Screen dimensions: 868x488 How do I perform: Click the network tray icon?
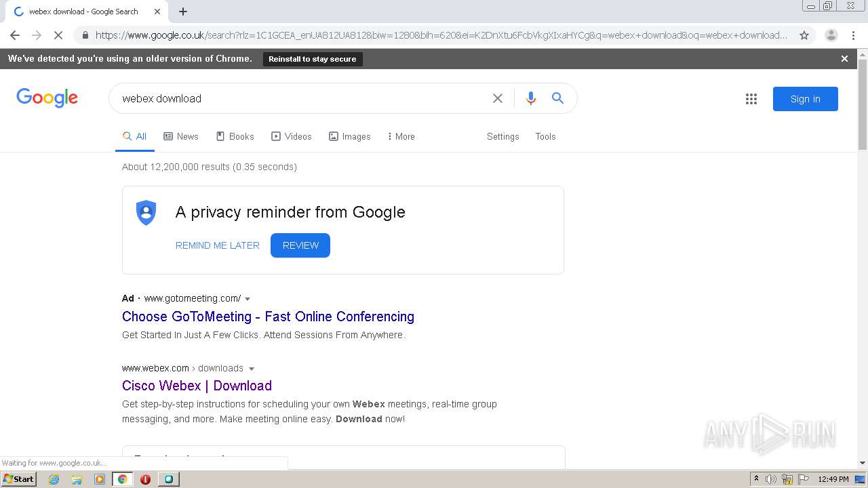(x=787, y=479)
